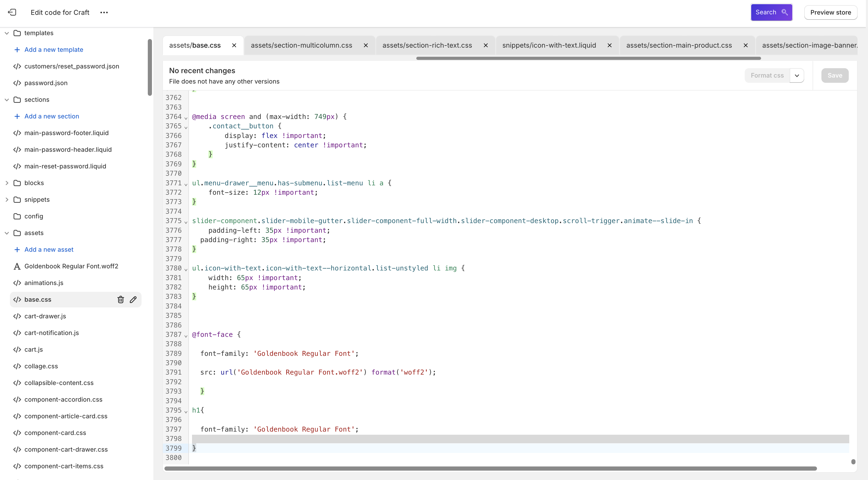
Task: Close the section-multicolumn.css tab
Action: click(x=366, y=45)
